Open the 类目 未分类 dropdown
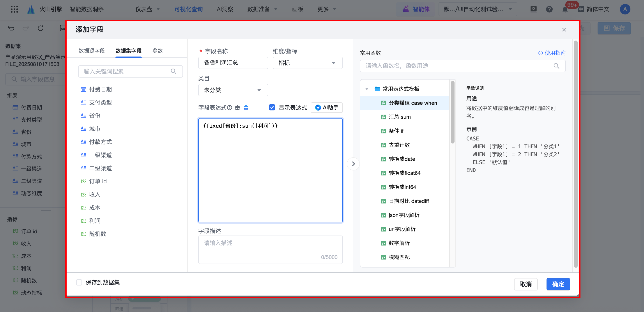This screenshot has height=312, width=644. pos(233,90)
